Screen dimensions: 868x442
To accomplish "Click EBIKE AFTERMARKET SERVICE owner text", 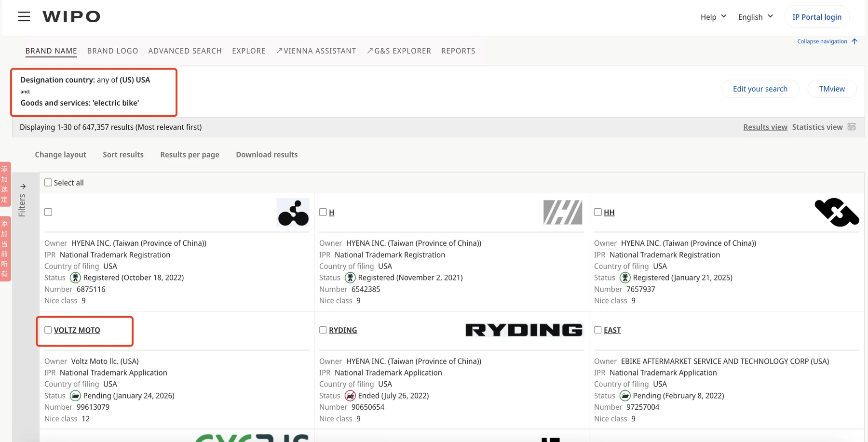I will (725, 362).
